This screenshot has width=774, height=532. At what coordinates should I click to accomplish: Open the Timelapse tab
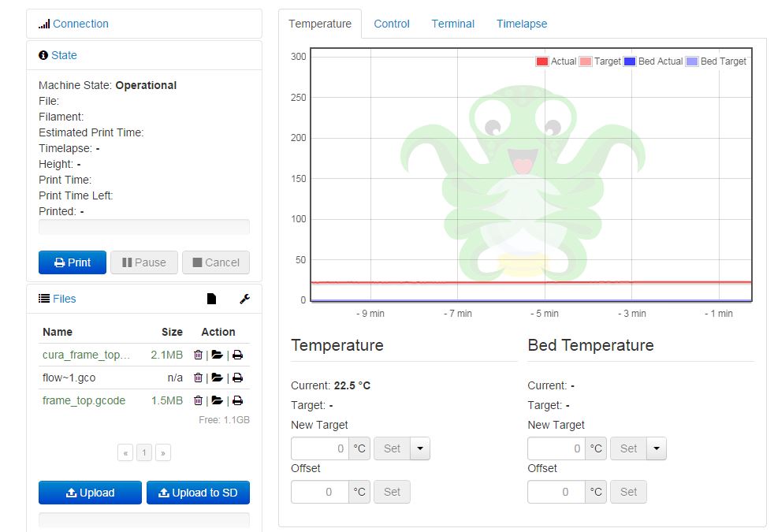coord(522,24)
